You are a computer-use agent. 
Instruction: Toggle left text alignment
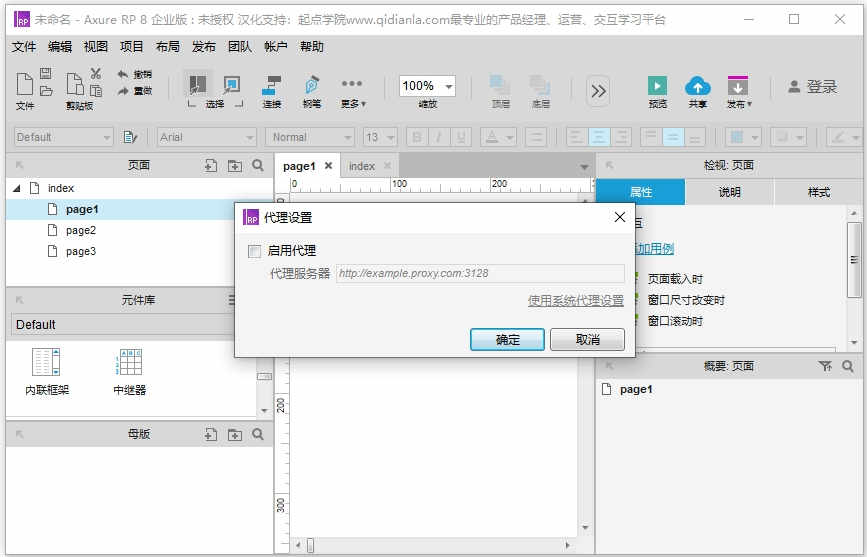tap(576, 137)
